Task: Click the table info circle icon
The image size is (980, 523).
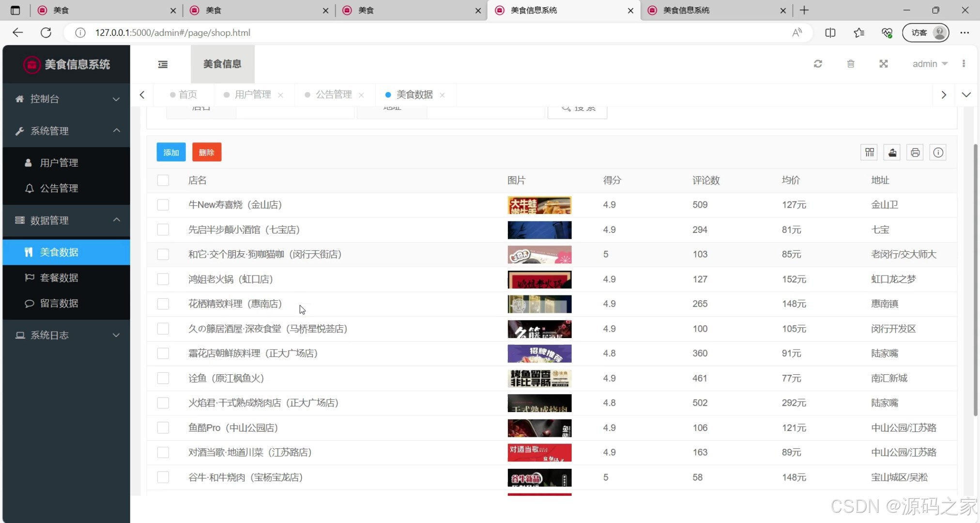Action: 938,153
